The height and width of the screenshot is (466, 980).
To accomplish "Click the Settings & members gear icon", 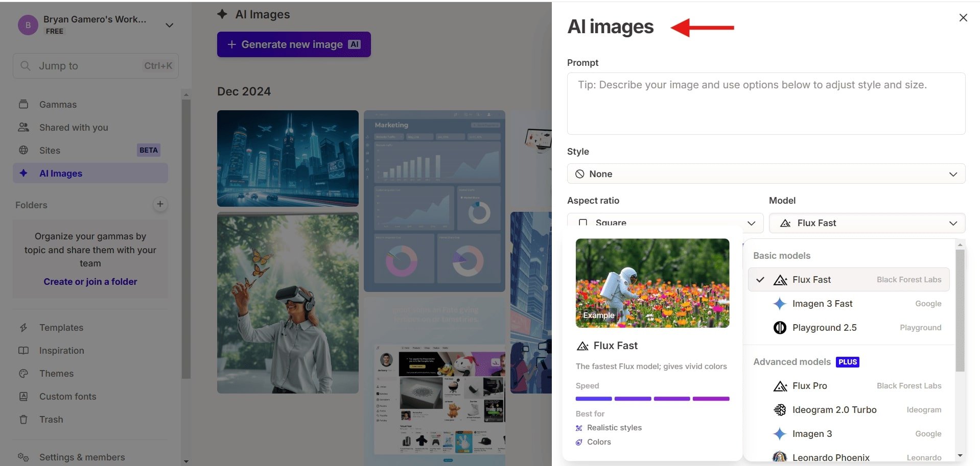I will point(24,457).
